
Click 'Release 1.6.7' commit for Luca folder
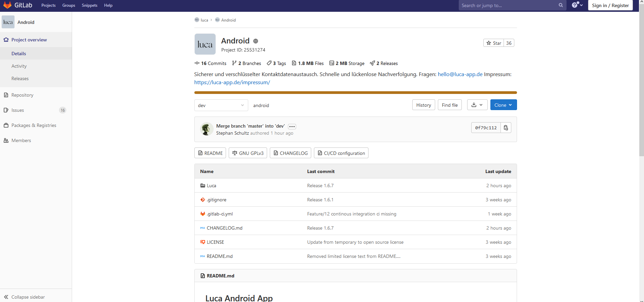(320, 186)
